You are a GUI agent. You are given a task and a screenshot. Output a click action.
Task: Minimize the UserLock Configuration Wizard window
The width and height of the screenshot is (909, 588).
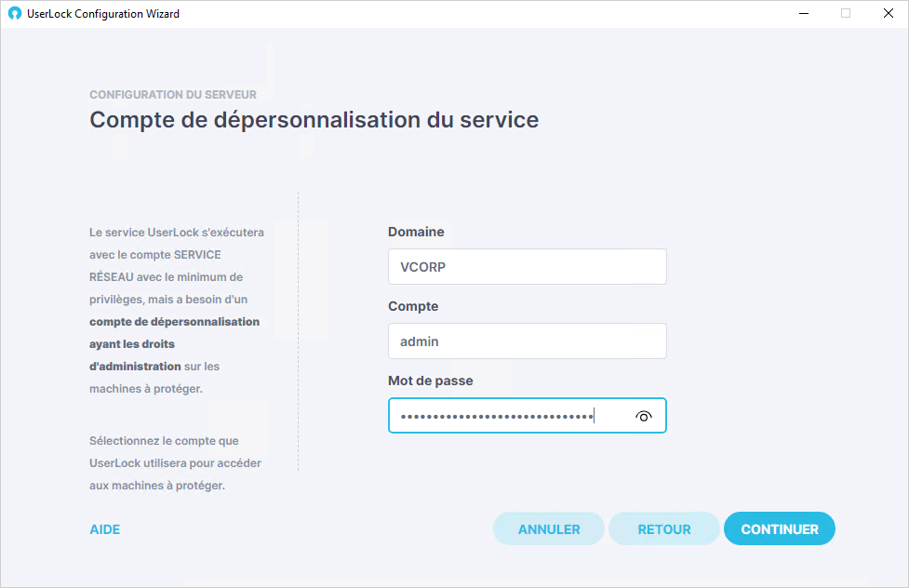[804, 13]
